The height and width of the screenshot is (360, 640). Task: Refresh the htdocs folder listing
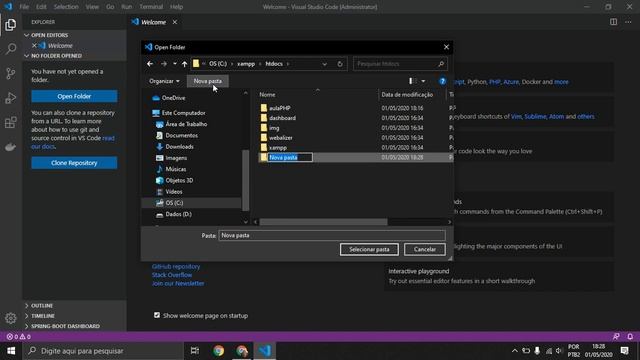(x=340, y=64)
